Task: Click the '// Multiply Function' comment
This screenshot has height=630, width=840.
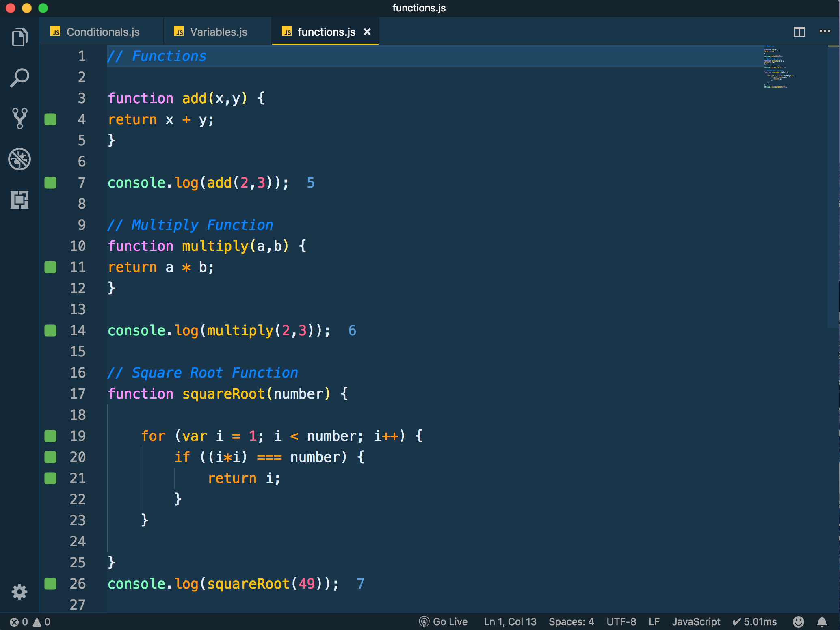Action: coord(190,225)
